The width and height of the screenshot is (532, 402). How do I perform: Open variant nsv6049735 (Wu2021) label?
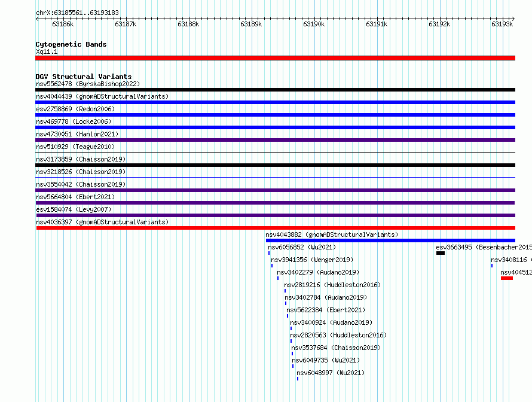[326, 360]
